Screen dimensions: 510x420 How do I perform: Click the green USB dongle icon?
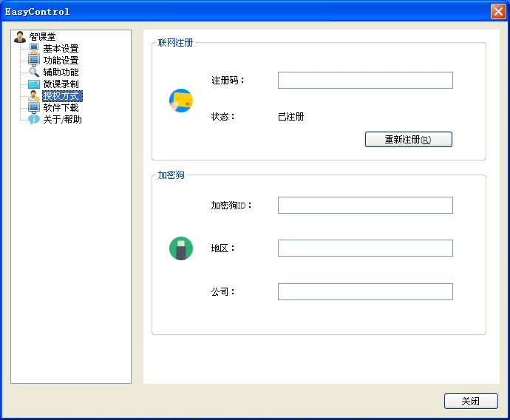(x=181, y=248)
